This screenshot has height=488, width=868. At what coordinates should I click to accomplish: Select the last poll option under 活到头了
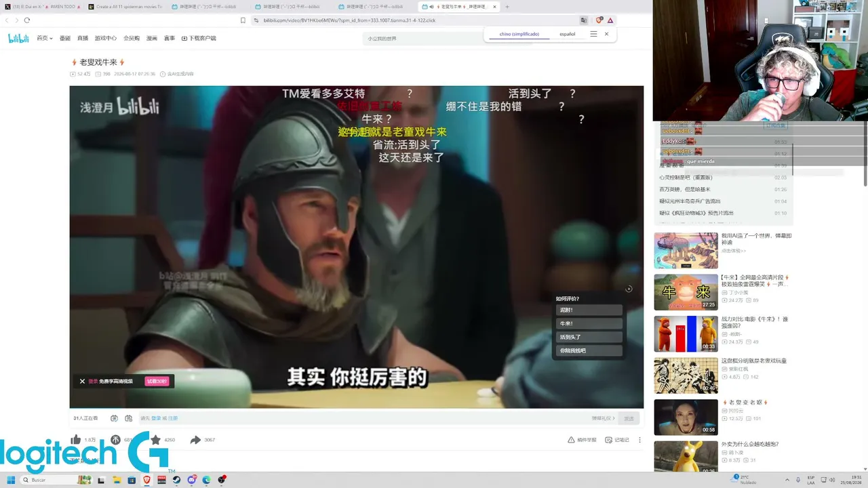588,350
